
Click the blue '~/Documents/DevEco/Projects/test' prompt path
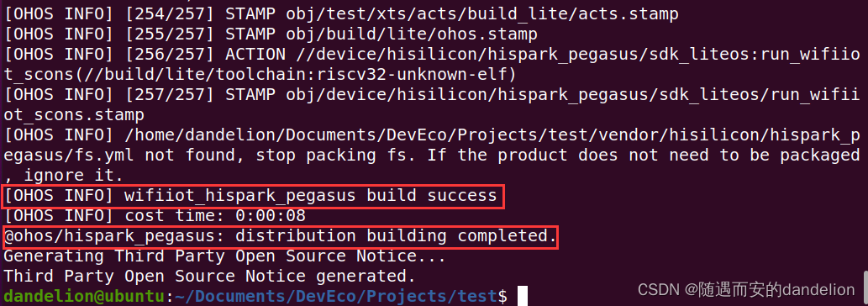336,297
